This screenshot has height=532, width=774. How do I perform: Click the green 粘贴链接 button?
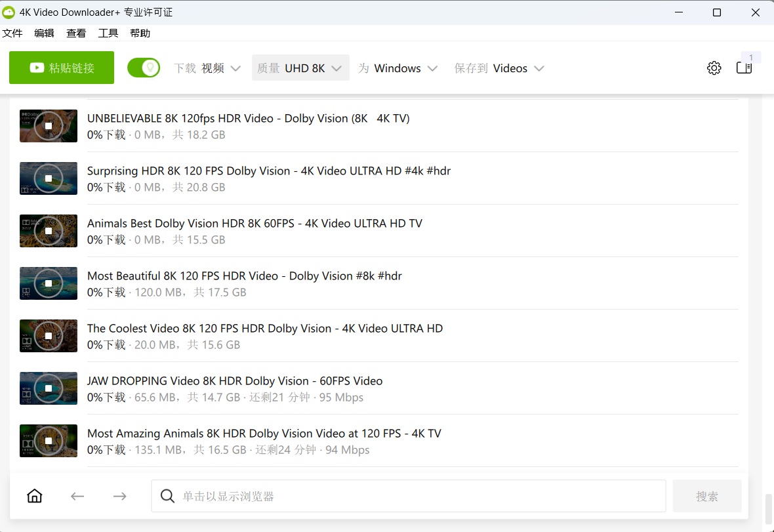click(62, 68)
